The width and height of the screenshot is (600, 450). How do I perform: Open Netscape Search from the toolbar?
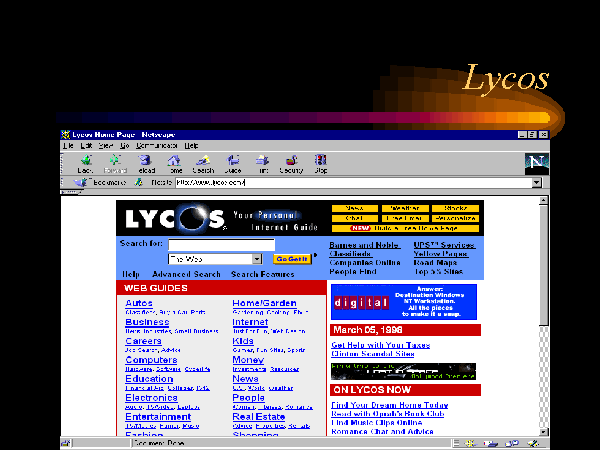click(203, 162)
